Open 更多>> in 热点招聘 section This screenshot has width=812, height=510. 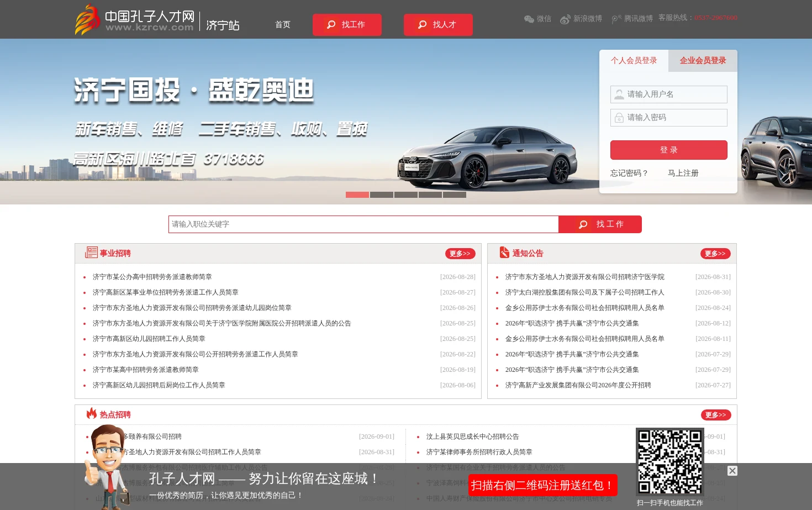click(x=716, y=415)
